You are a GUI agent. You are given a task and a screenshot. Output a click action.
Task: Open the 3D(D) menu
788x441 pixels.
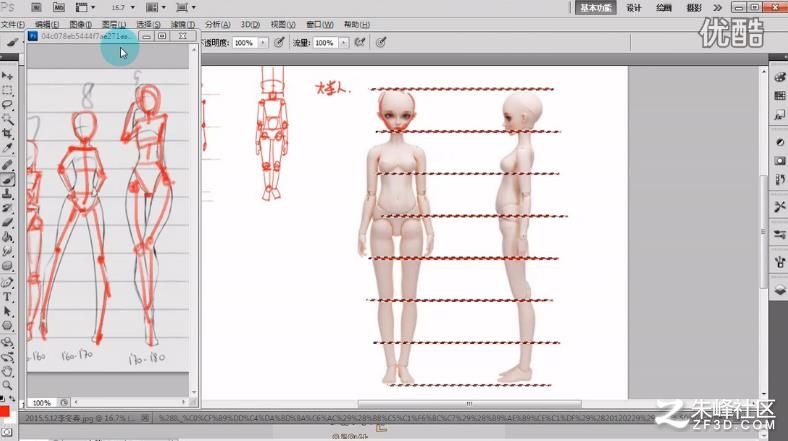250,24
